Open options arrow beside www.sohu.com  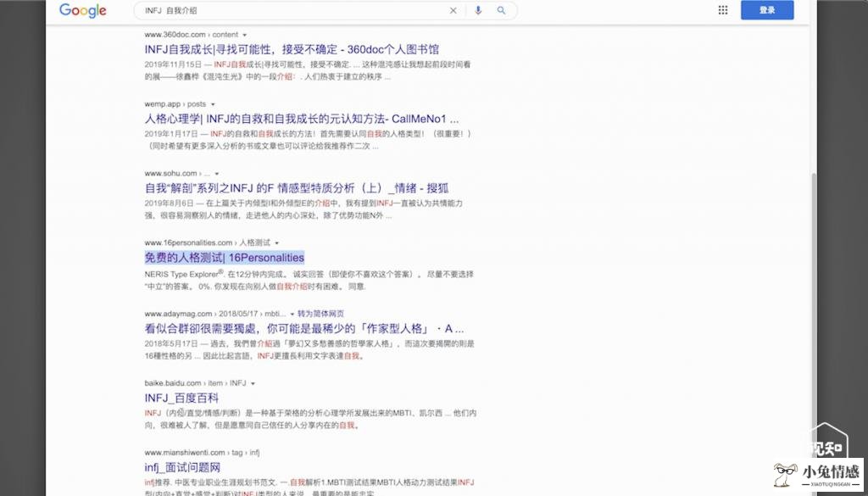point(217,174)
